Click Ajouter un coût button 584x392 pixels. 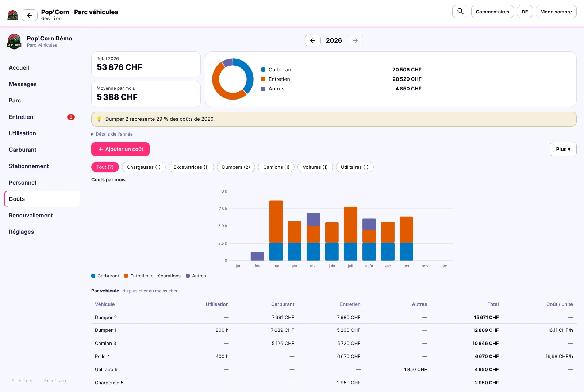[120, 149]
